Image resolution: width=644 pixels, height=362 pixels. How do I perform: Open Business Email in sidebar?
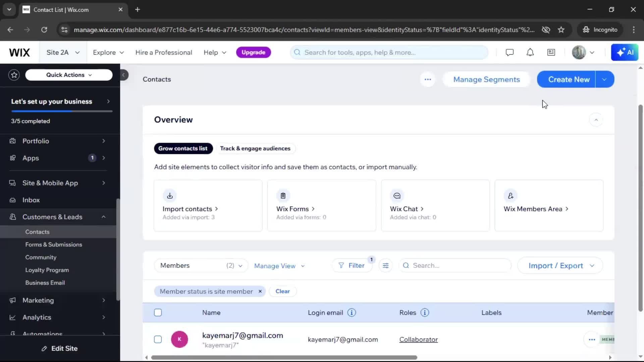click(45, 283)
